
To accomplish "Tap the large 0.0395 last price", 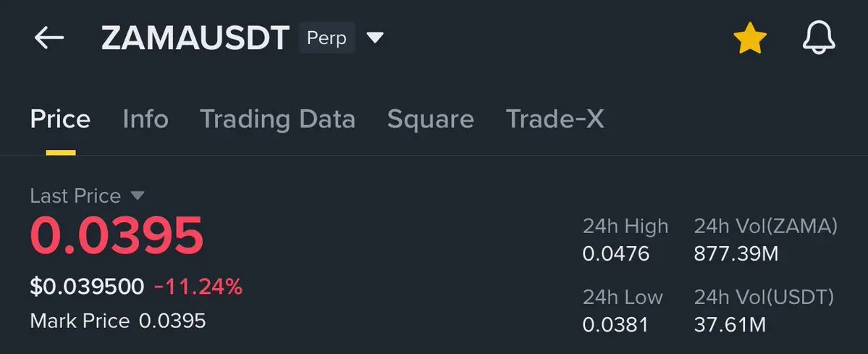I will [x=117, y=237].
